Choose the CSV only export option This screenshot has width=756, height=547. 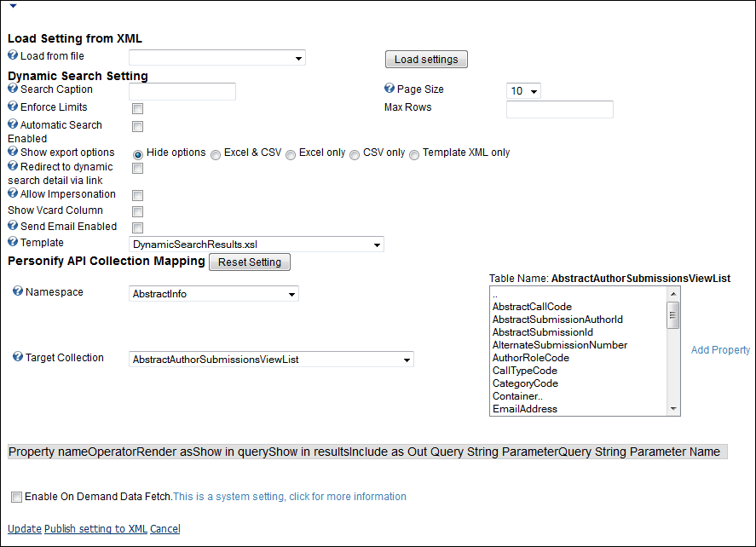pos(355,155)
